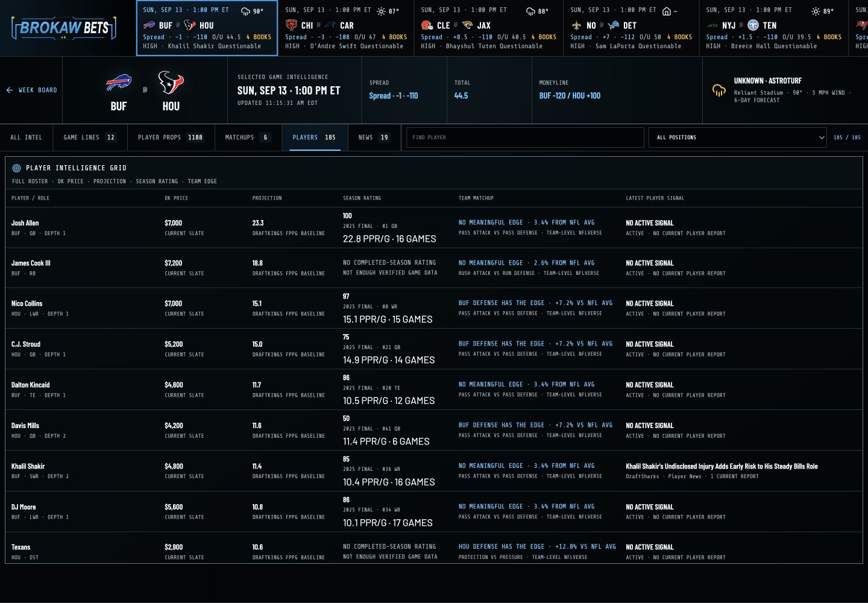Click the rain cloud weather icon beside Astroturf
Viewport: 868px width, 603px height.
pyautogui.click(x=719, y=90)
